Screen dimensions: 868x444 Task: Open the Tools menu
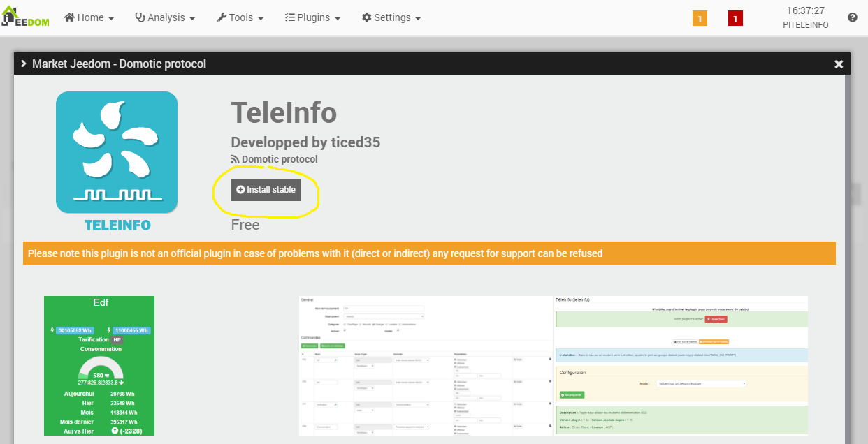(240, 17)
